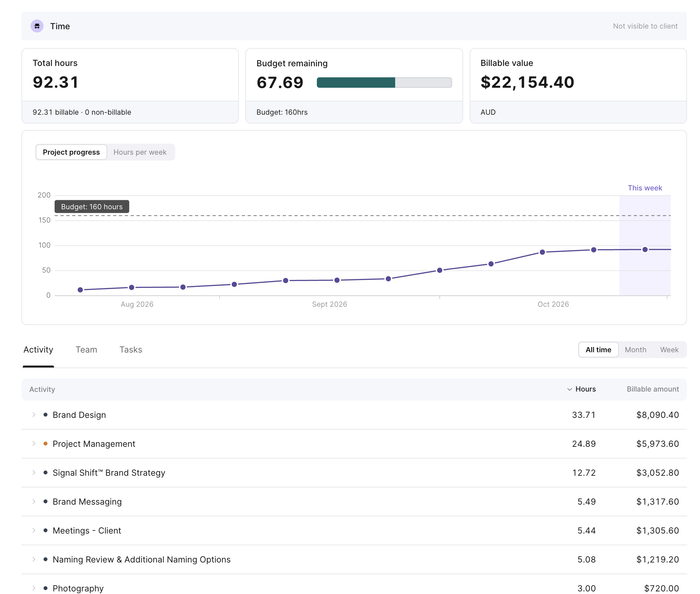Expand the Photography row
The height and width of the screenshot is (594, 700).
(34, 588)
